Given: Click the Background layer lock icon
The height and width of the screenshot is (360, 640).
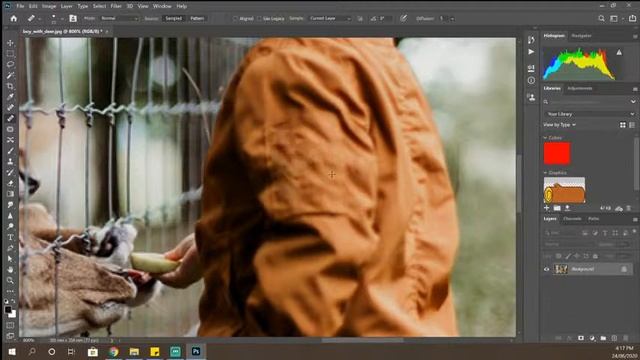Looking at the screenshot, I should (624, 269).
